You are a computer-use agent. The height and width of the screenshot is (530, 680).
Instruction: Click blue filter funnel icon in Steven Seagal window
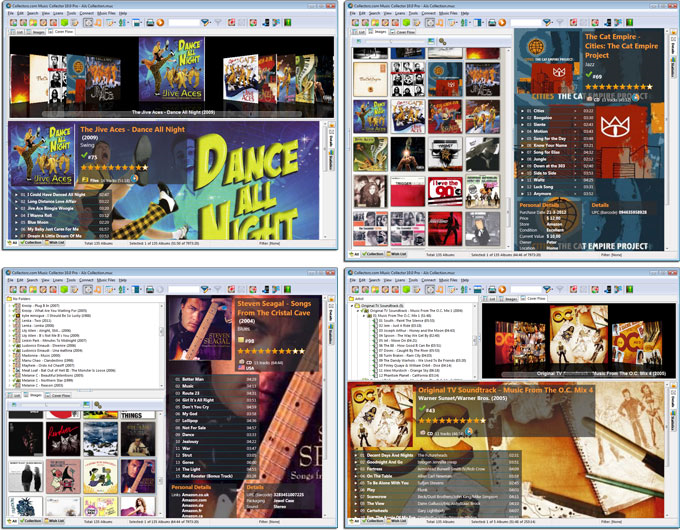pos(205,289)
